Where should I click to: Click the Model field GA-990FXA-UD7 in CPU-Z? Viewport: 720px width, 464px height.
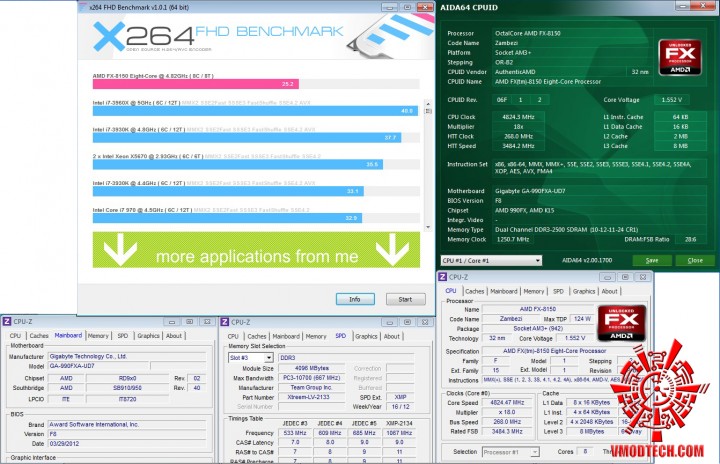click(99, 366)
